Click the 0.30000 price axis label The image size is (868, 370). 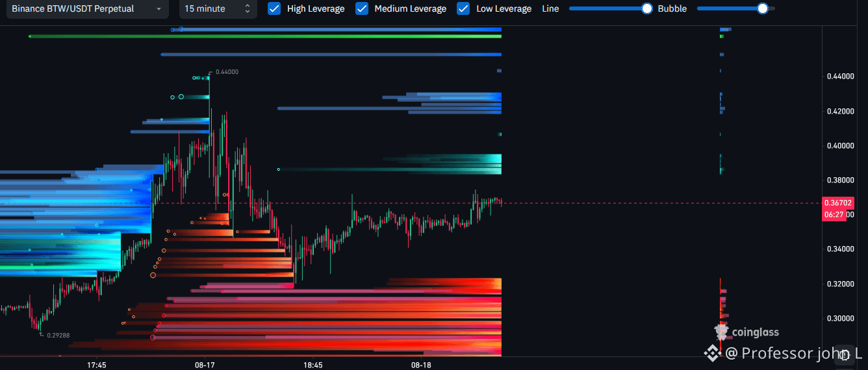pos(840,318)
